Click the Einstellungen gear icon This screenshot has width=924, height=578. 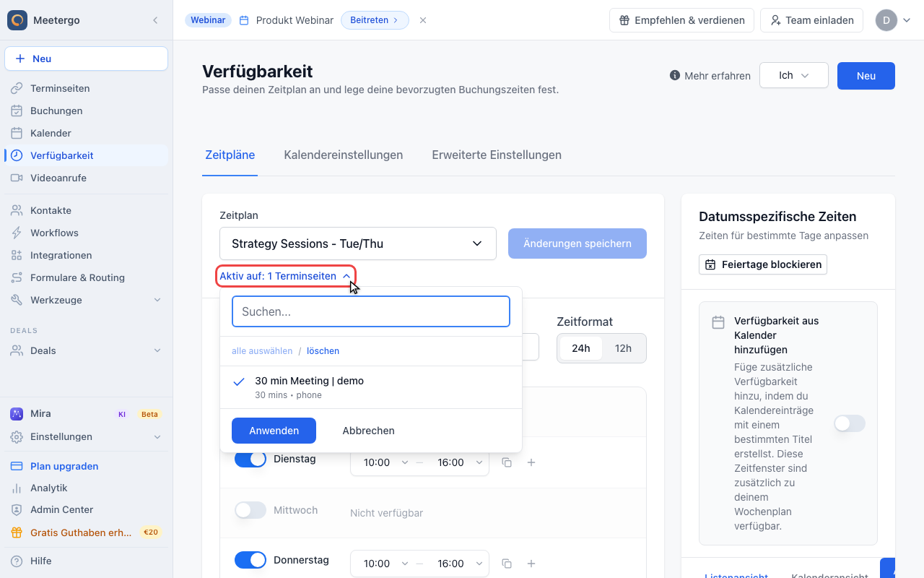tap(17, 436)
